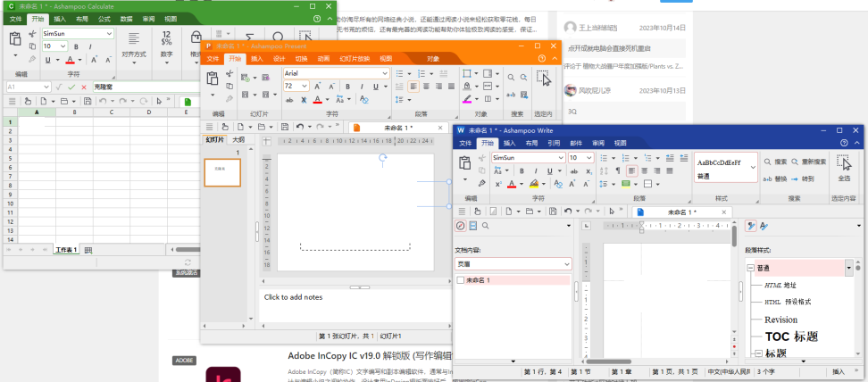Open the font size 10 dropdown in Write

click(x=589, y=158)
